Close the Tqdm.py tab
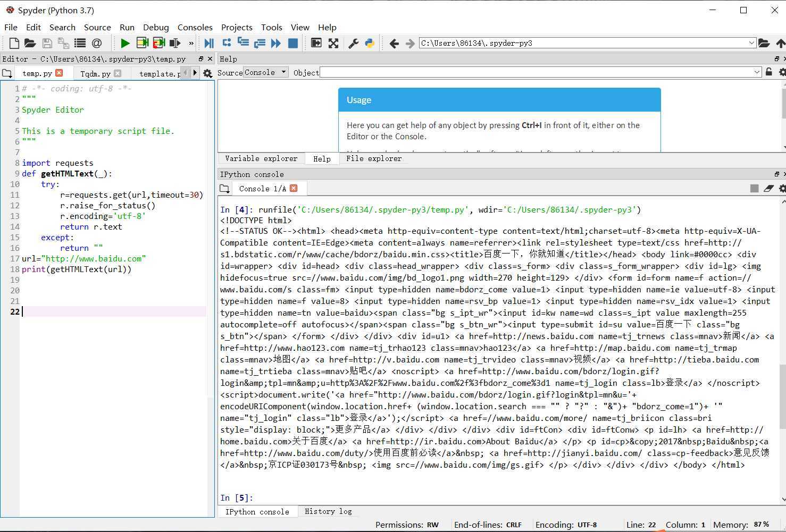The width and height of the screenshot is (786, 532). (118, 73)
